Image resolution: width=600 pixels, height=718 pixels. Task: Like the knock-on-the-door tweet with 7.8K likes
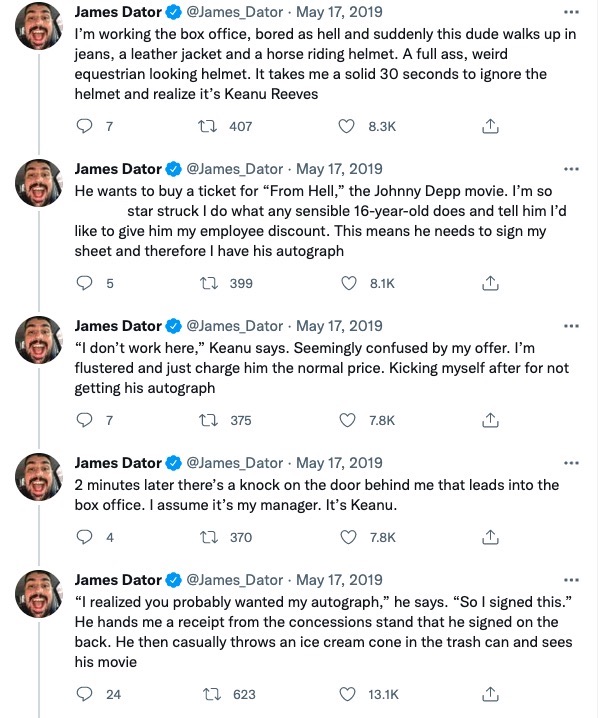click(x=348, y=537)
